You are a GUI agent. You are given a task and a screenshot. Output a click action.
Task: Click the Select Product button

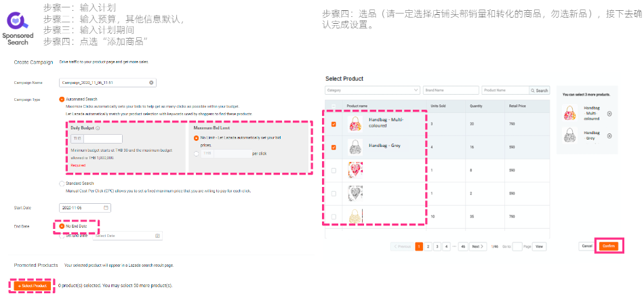click(x=33, y=286)
